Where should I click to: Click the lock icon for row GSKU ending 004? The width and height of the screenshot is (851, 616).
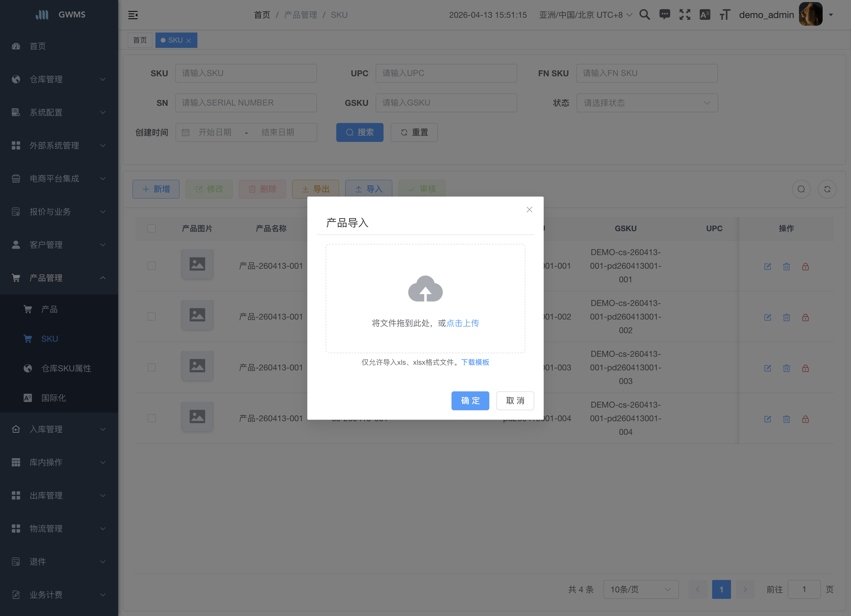(805, 419)
